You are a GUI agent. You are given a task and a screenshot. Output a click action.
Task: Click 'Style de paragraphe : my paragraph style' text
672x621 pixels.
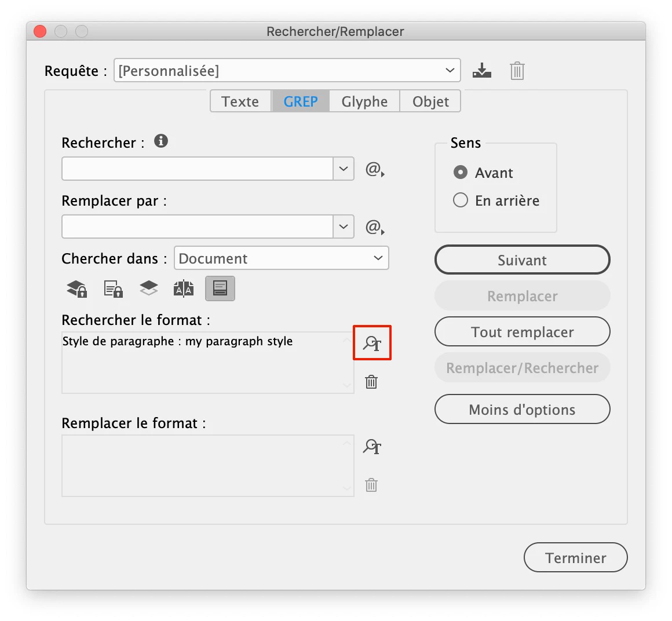coord(177,342)
